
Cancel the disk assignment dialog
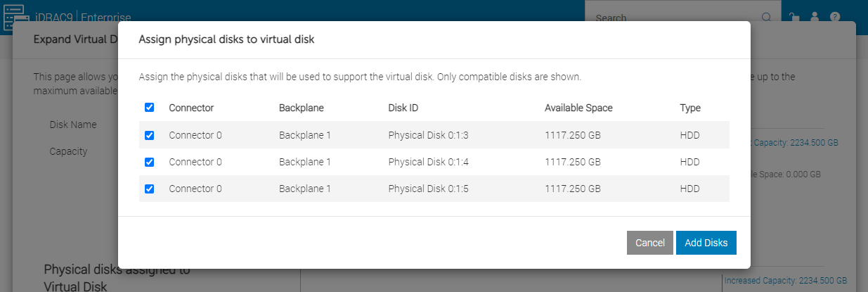(x=650, y=243)
